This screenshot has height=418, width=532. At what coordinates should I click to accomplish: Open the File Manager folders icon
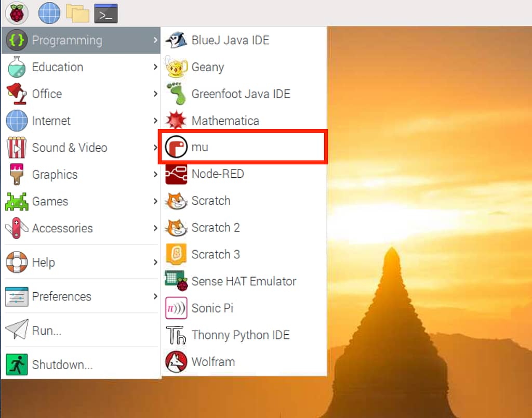pyautogui.click(x=78, y=14)
